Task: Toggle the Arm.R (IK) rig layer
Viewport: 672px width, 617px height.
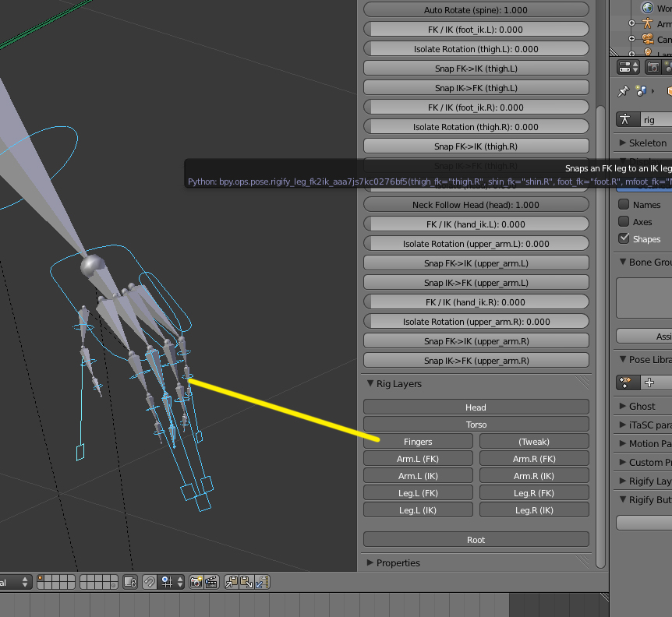Action: click(534, 475)
